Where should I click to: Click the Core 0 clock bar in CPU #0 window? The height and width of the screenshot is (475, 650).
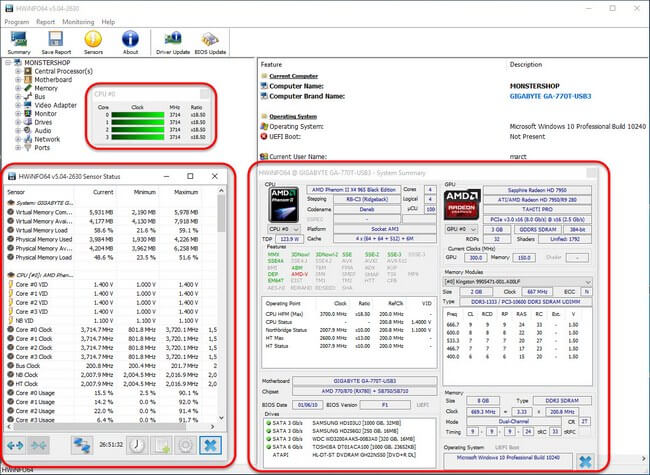click(138, 115)
